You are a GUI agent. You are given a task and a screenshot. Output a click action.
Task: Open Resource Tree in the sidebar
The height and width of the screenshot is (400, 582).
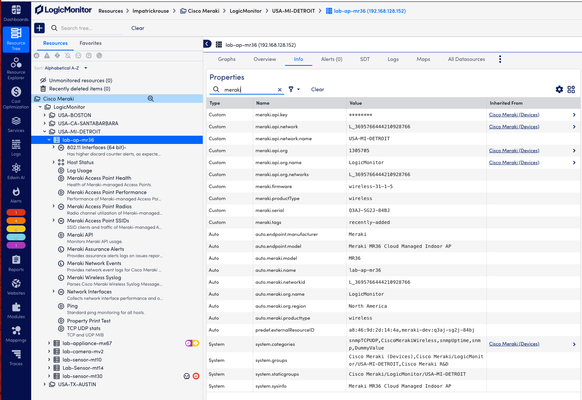(16, 39)
